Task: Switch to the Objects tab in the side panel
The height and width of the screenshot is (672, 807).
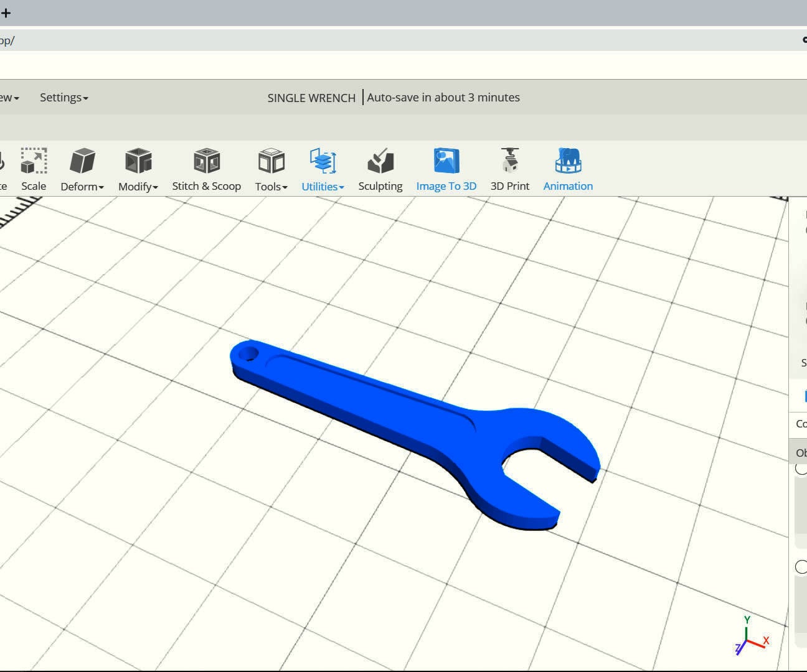Action: click(801, 452)
